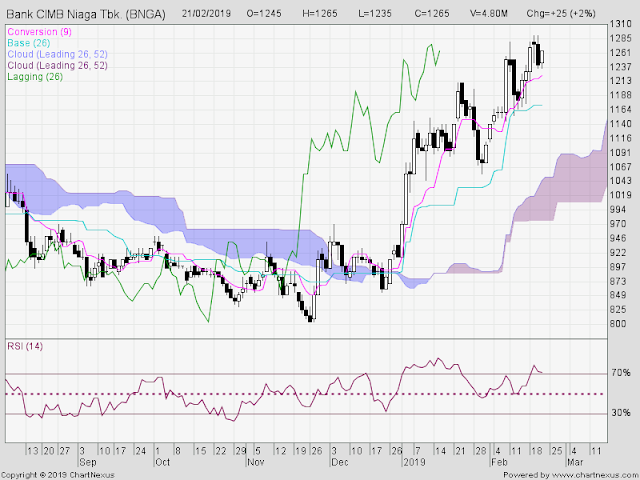
Task: Select the Lagging (26) legend label
Action: [x=35, y=77]
